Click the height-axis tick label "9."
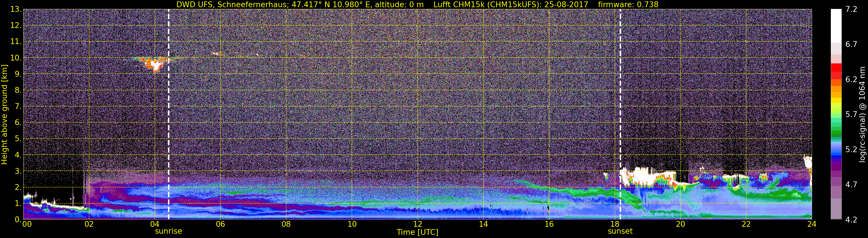 pos(18,74)
